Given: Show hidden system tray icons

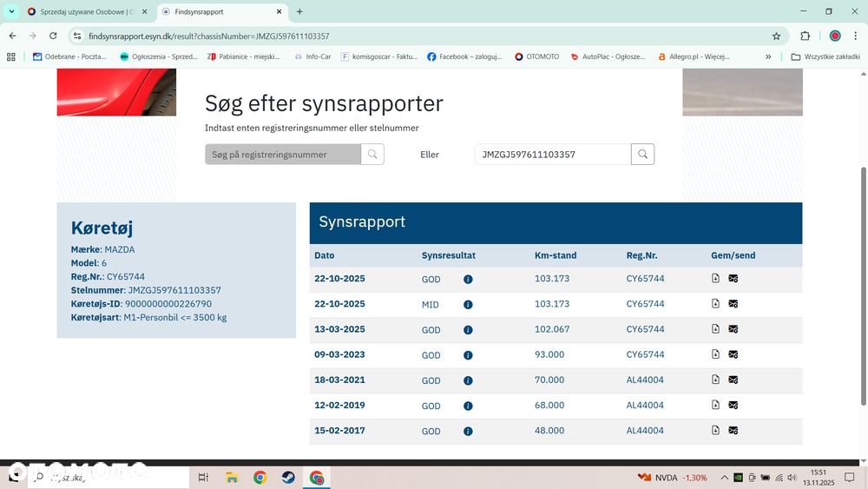Looking at the screenshot, I should pyautogui.click(x=724, y=478).
